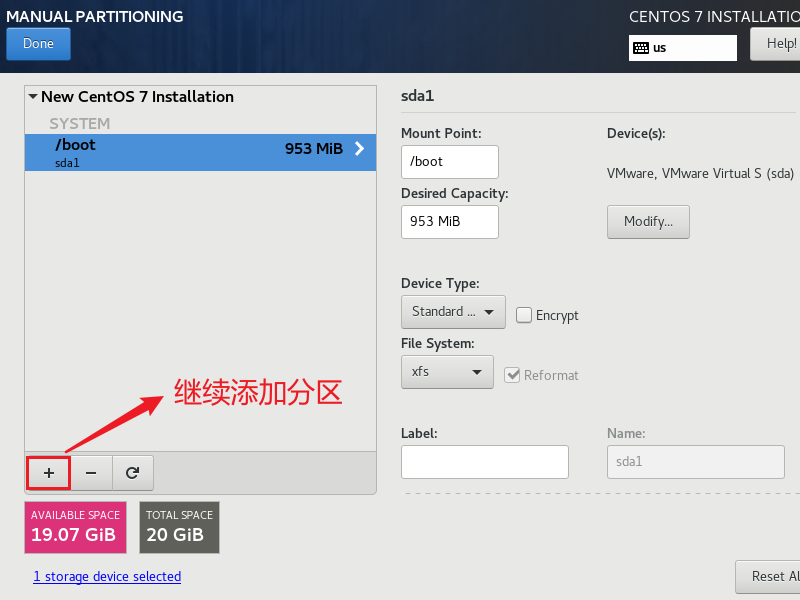Click the plus icon to add partition
The height and width of the screenshot is (600, 800).
48,473
